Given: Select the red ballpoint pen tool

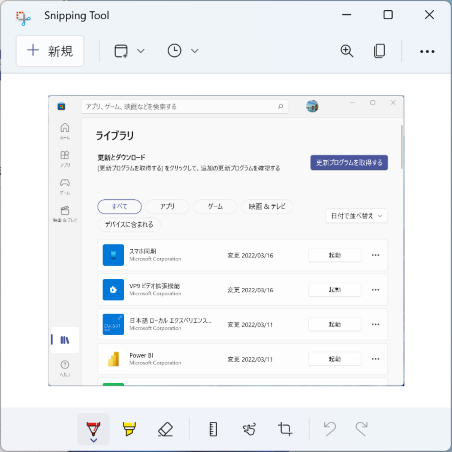Looking at the screenshot, I should pos(93,428).
